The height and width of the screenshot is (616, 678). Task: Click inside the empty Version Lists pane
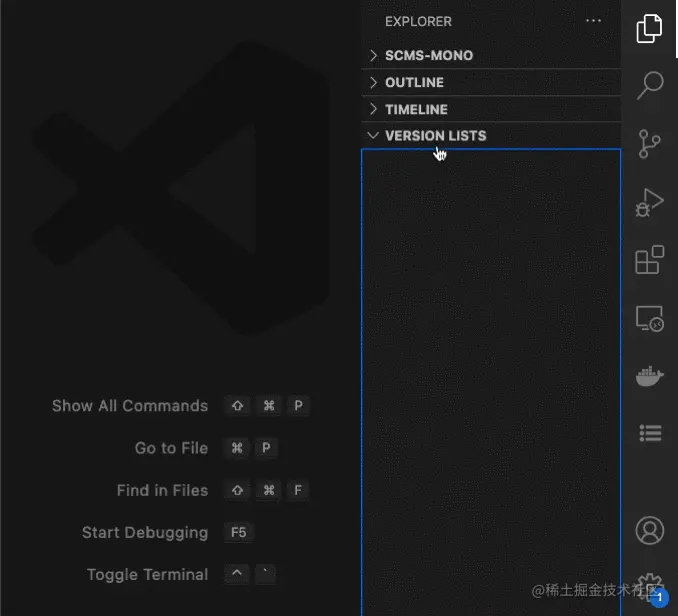coord(491,380)
